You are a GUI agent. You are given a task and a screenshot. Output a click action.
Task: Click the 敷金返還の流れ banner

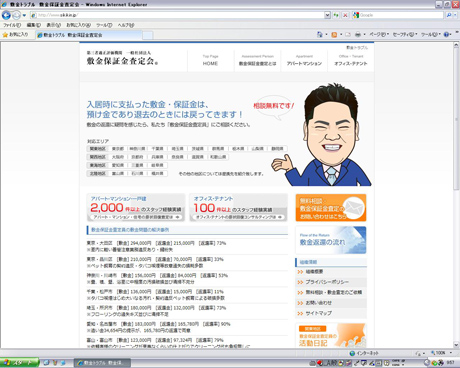pos(331,240)
